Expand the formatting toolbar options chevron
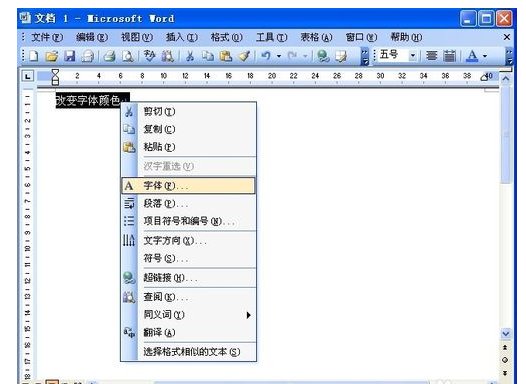526x384 pixels. [x=509, y=56]
